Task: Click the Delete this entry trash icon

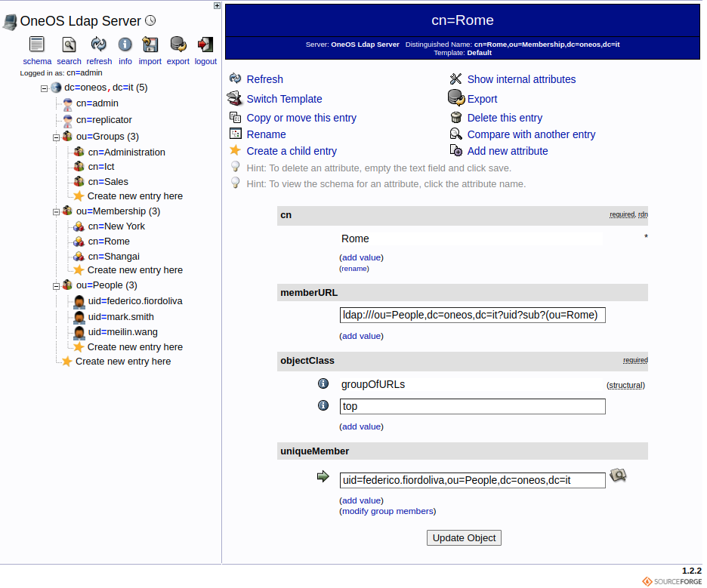Action: point(456,118)
